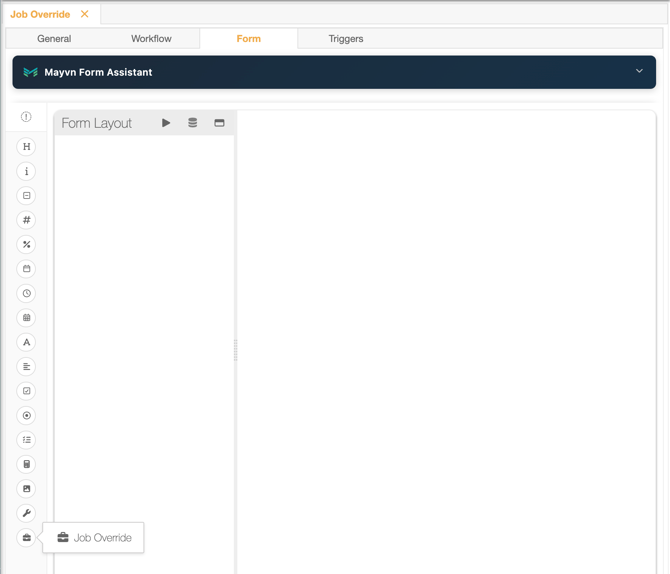Add a radio button field from the sidebar
670x574 pixels.
(x=26, y=415)
